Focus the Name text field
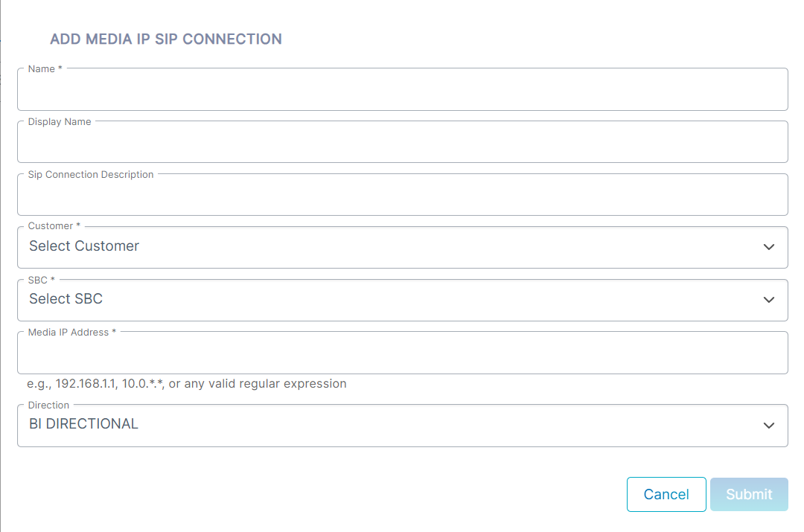This screenshot has height=532, width=804. pos(403,89)
